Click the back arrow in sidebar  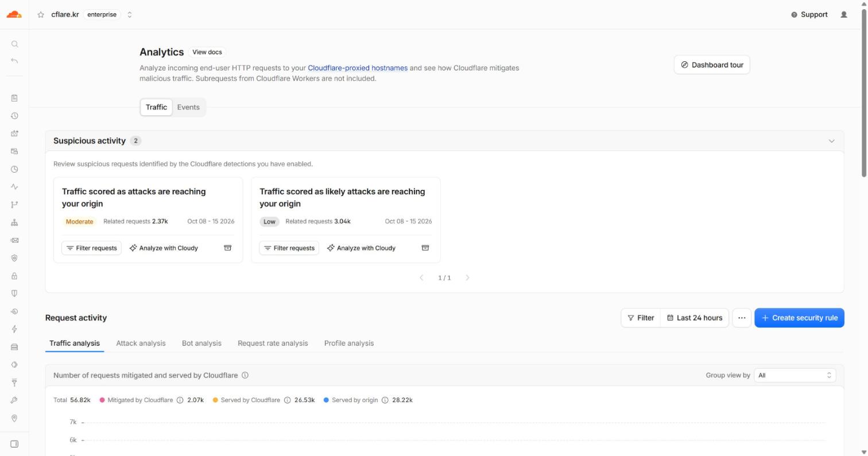14,61
